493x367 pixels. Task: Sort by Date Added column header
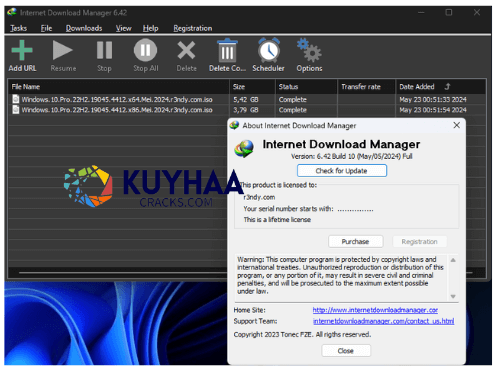pos(440,87)
